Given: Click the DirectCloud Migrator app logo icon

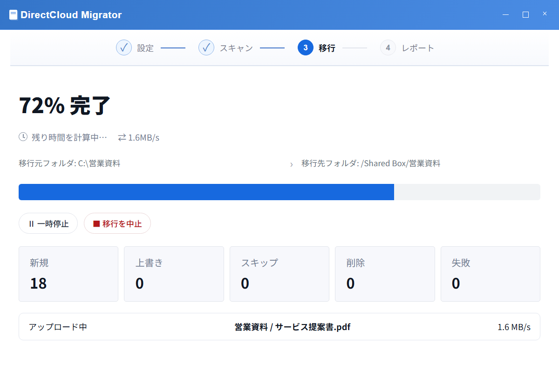Looking at the screenshot, I should point(14,15).
